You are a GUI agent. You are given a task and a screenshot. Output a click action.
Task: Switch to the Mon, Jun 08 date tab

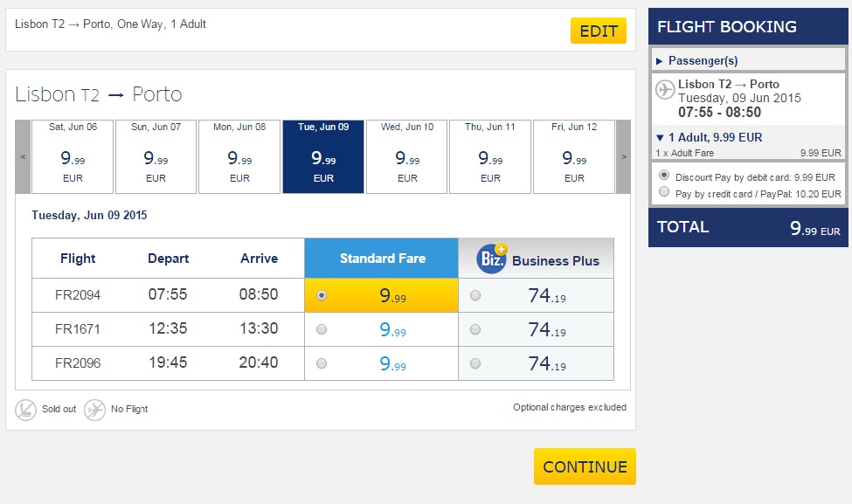(x=239, y=156)
